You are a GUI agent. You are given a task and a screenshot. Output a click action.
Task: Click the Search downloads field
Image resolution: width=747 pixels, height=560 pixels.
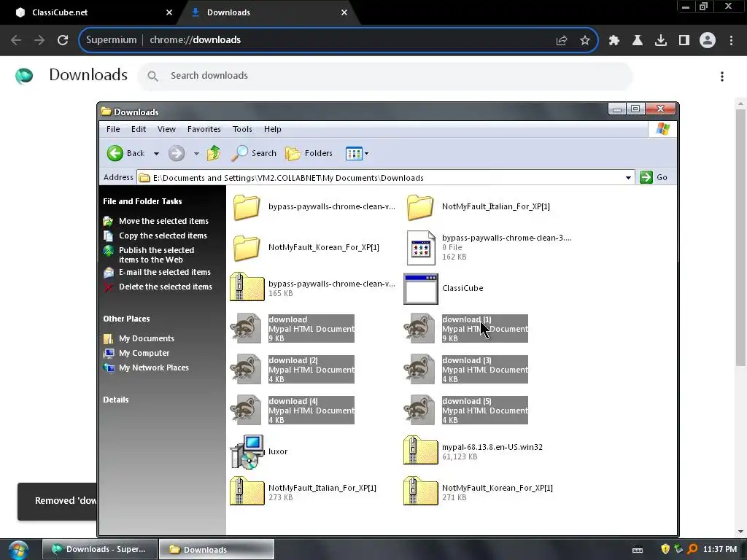pyautogui.click(x=385, y=76)
